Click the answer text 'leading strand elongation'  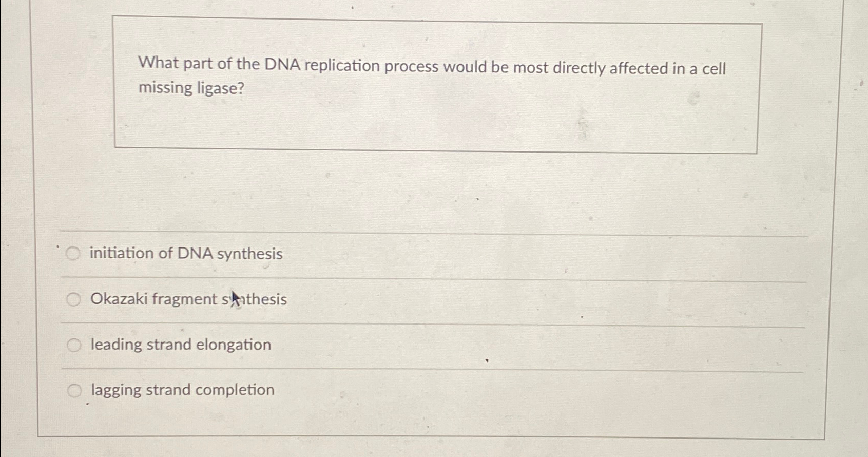pyautogui.click(x=181, y=344)
